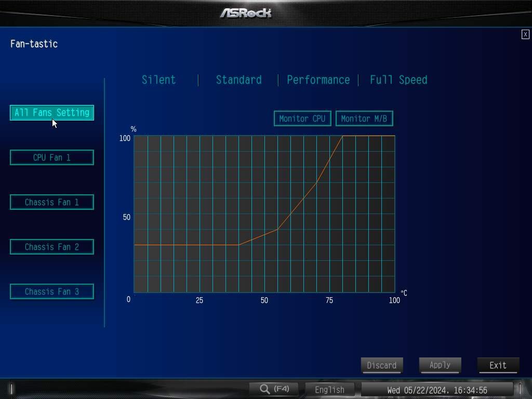Apply the fan settings
Screen dimensions: 532x399
point(440,365)
